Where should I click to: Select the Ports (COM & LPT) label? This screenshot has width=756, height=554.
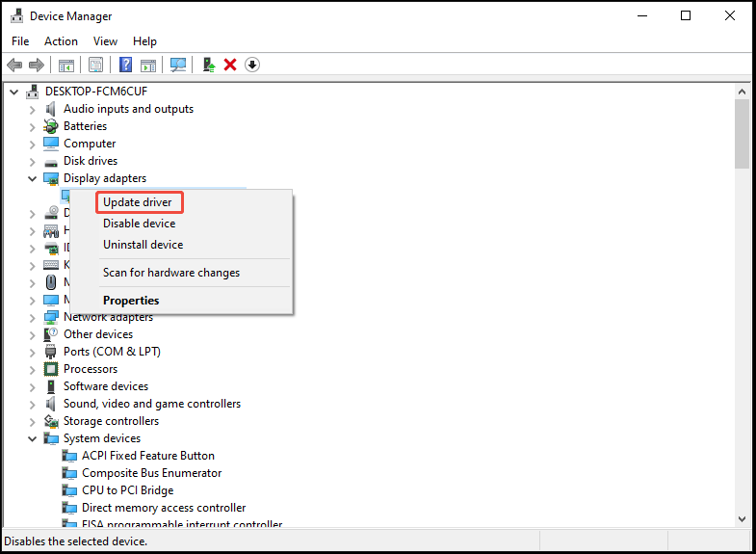click(112, 352)
